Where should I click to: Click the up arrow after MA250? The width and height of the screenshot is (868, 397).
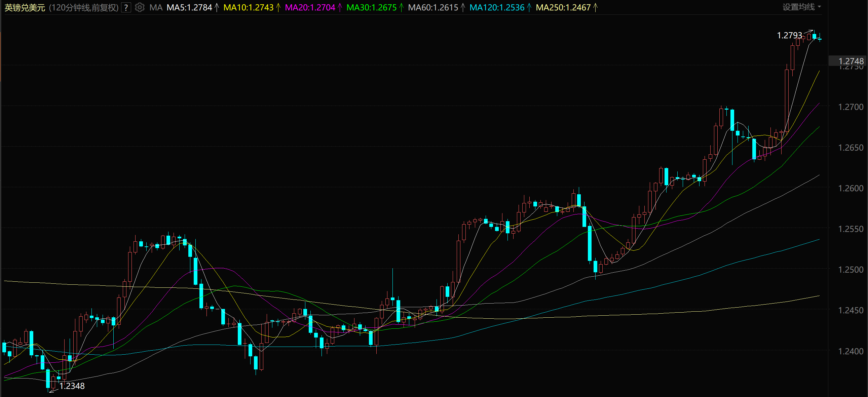pos(595,7)
